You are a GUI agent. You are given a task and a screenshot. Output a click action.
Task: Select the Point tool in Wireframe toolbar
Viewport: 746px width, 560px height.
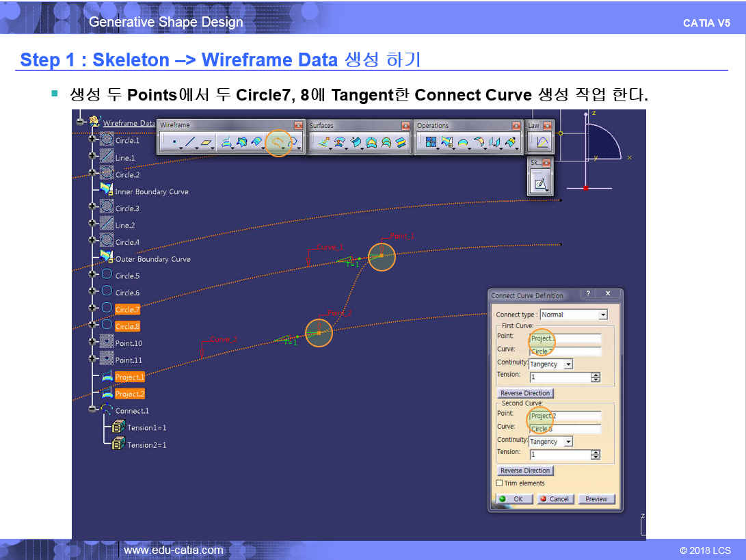click(174, 142)
